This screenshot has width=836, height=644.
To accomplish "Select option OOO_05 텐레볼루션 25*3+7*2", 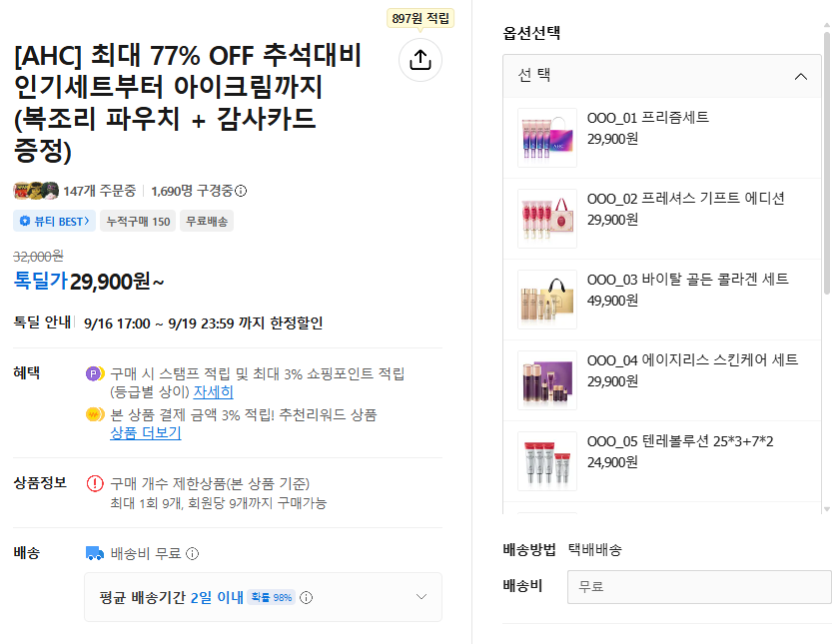I will [662, 461].
